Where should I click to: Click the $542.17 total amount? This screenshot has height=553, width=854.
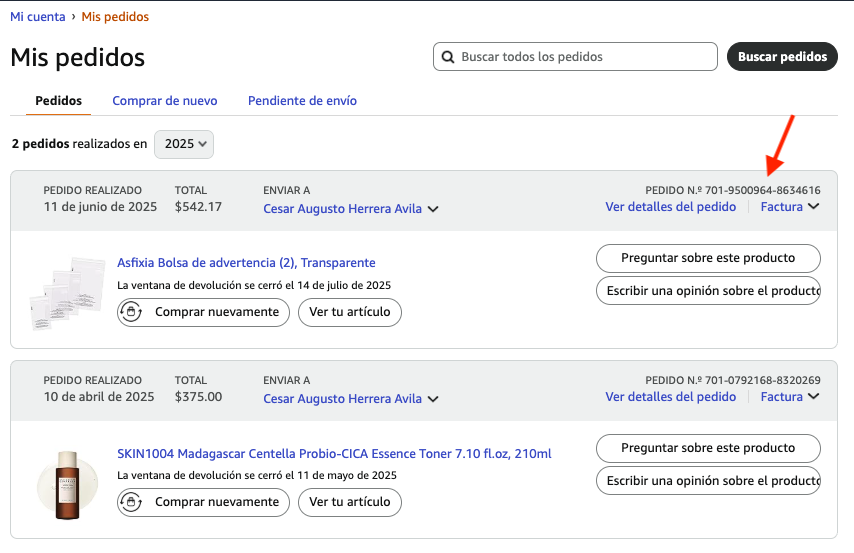pos(198,207)
